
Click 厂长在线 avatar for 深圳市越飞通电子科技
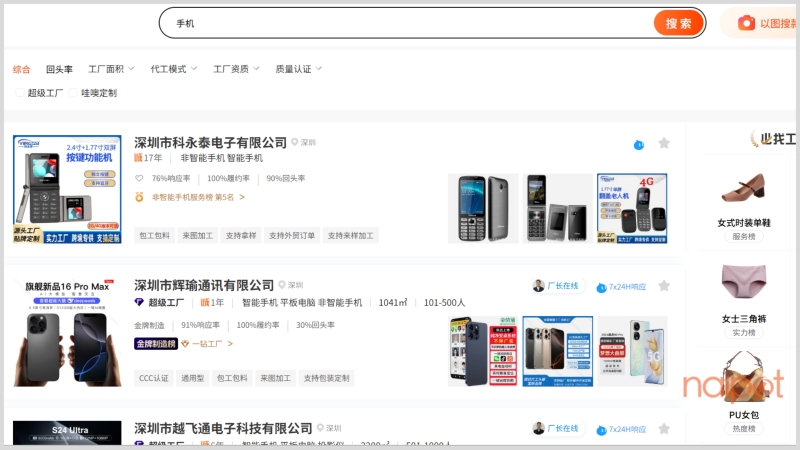[539, 429]
